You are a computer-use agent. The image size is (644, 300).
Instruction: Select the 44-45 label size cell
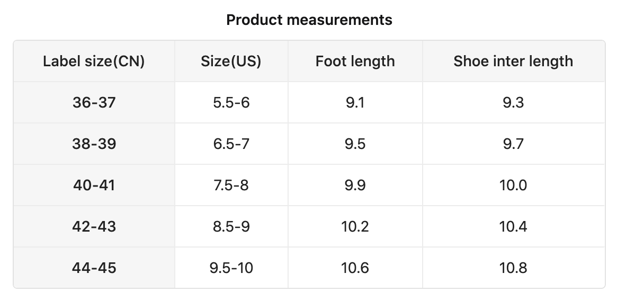point(94,268)
